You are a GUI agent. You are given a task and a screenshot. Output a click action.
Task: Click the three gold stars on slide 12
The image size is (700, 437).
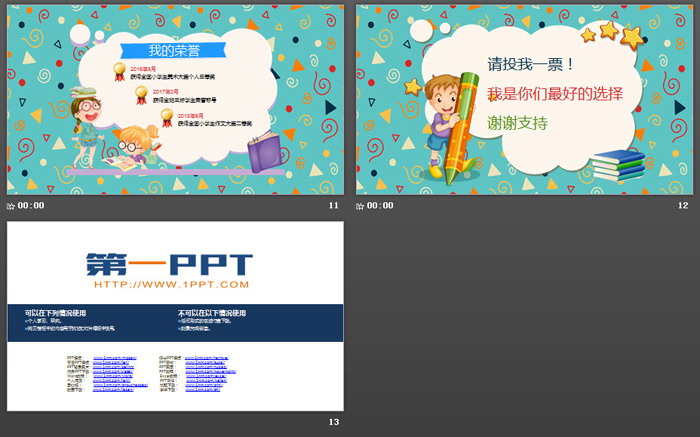pyautogui.click(x=611, y=34)
